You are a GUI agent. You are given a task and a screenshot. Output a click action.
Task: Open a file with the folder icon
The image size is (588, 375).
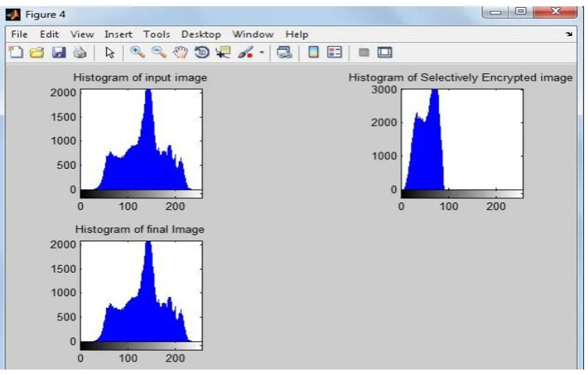(37, 52)
